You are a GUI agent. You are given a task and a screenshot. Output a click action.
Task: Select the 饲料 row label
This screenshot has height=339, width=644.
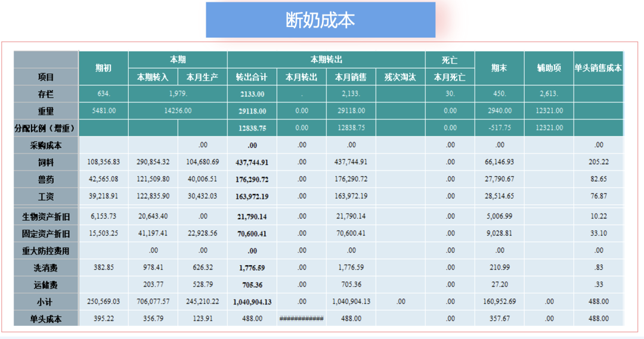pyautogui.click(x=46, y=162)
